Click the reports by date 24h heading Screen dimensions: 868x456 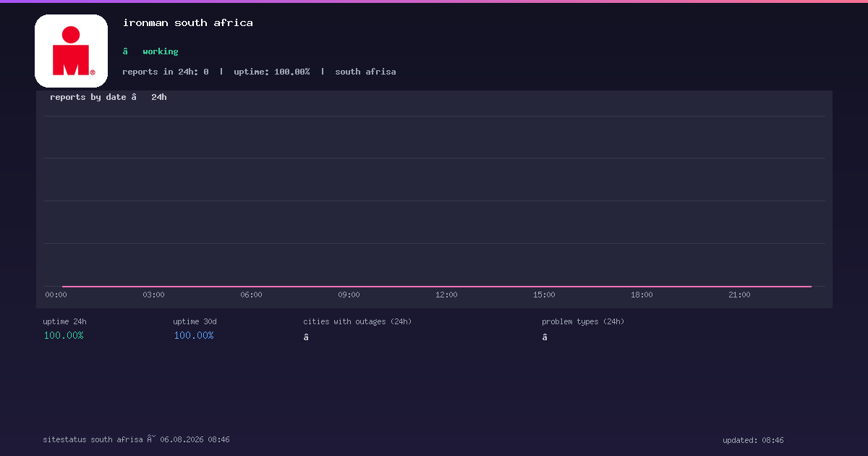109,97
